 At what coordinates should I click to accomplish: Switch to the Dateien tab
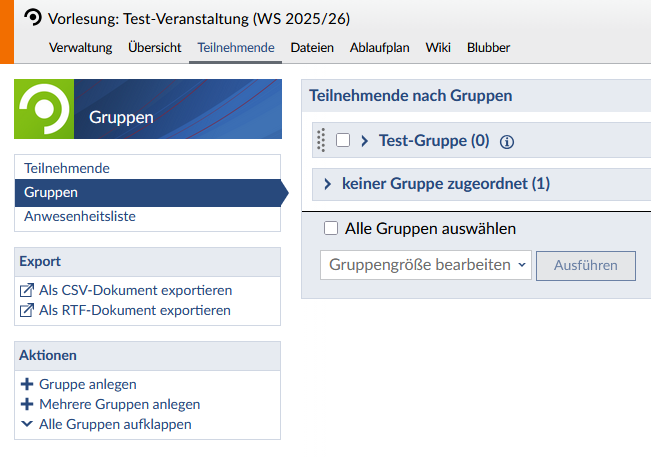312,47
